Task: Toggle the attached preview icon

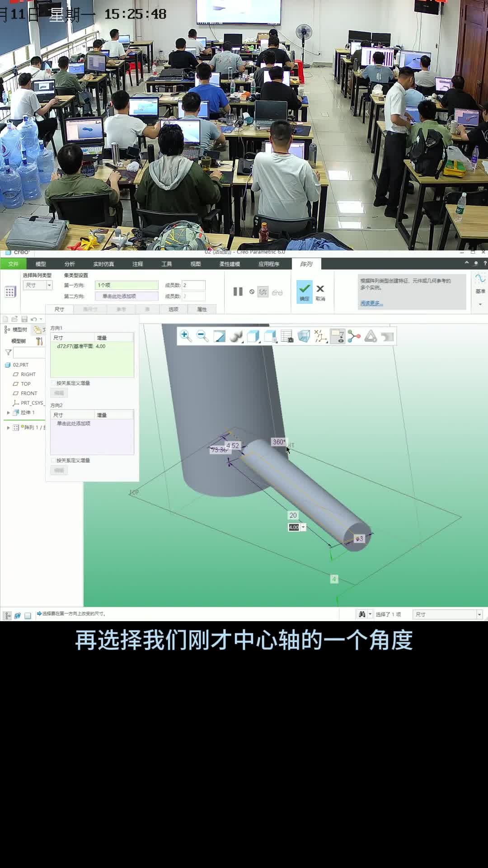Action: pos(263,292)
